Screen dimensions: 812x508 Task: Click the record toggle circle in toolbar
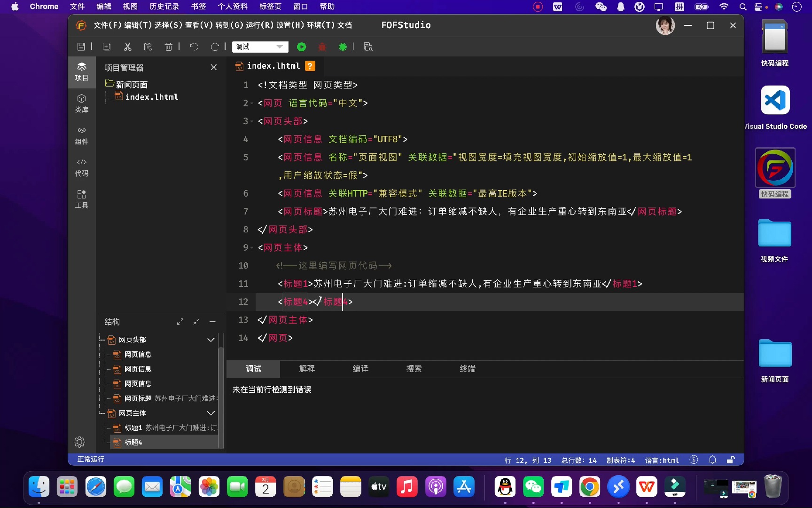coord(343,47)
